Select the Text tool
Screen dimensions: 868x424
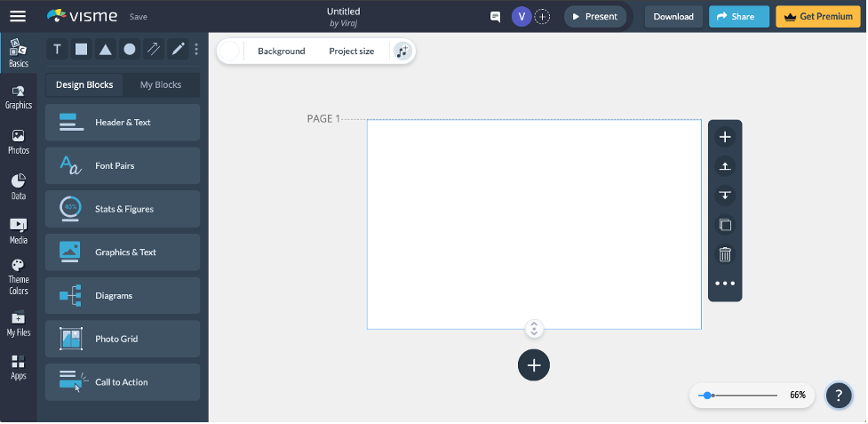57,49
